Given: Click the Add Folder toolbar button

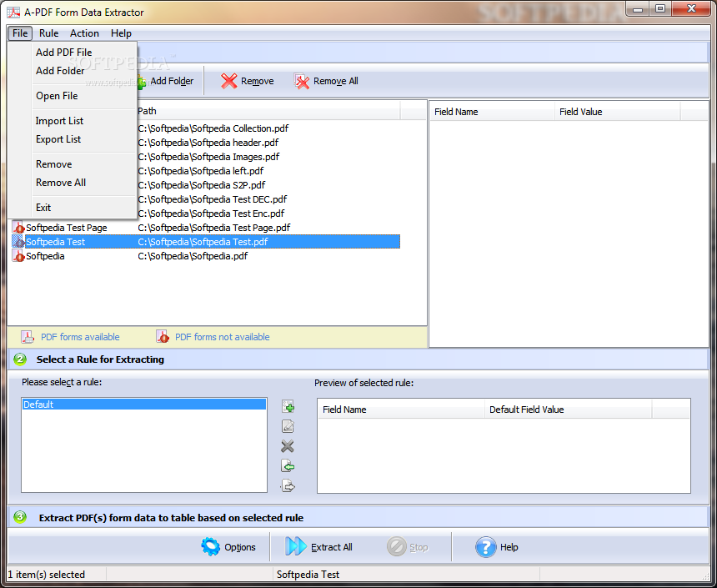Looking at the screenshot, I should click(167, 81).
